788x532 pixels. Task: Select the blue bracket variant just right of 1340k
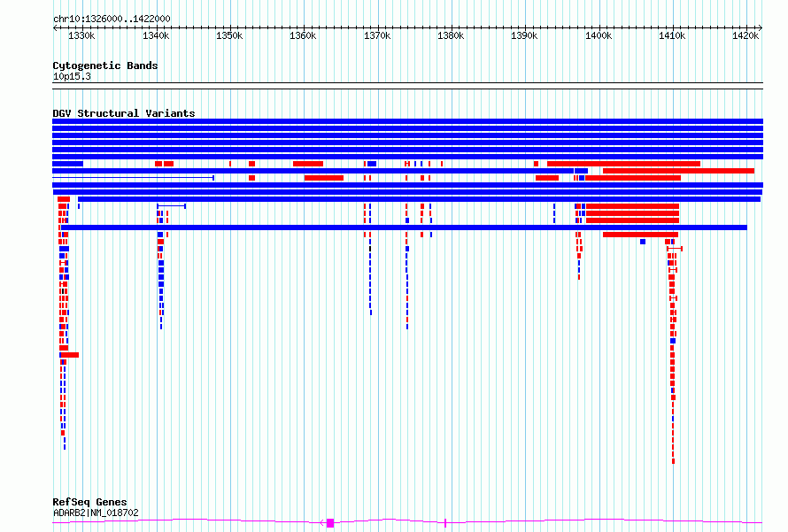(172, 206)
